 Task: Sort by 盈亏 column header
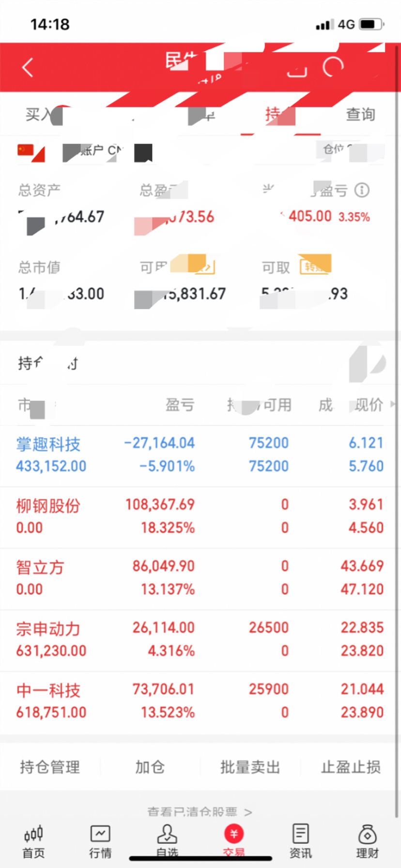(x=180, y=404)
